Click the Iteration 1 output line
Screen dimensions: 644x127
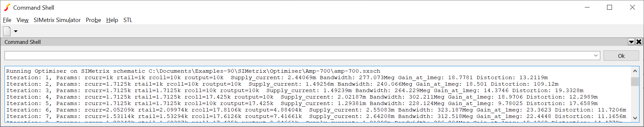click(x=277, y=78)
